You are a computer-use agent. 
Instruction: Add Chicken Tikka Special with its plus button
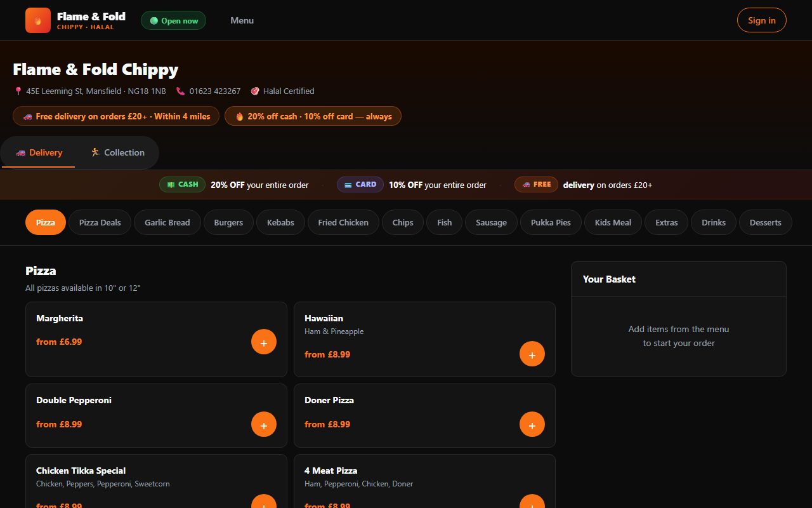tap(264, 502)
